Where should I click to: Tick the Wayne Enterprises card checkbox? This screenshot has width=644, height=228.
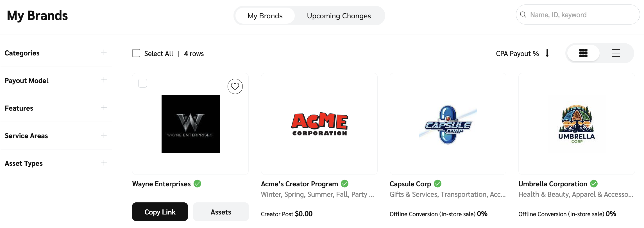pyautogui.click(x=143, y=83)
